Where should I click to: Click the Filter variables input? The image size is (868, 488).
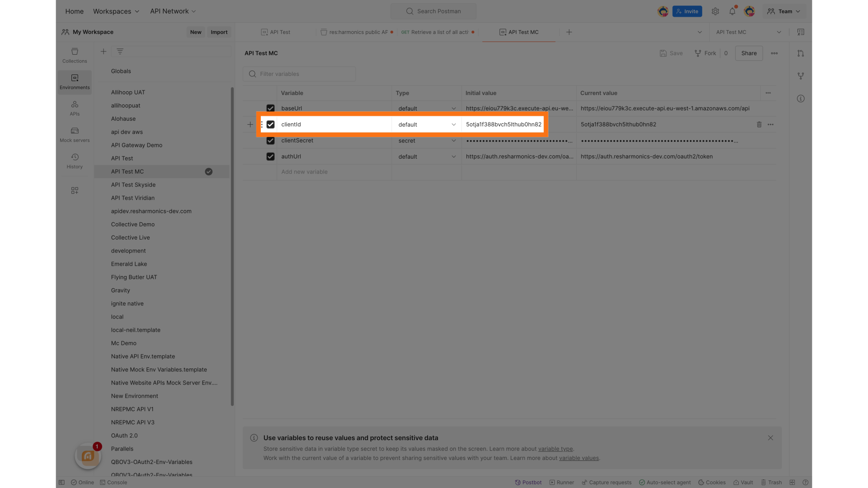tap(299, 74)
